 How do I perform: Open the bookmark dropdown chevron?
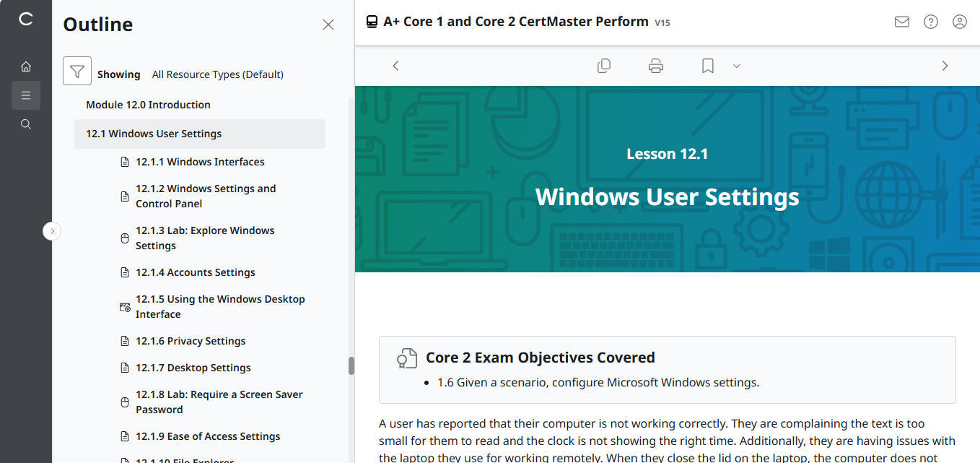(736, 66)
